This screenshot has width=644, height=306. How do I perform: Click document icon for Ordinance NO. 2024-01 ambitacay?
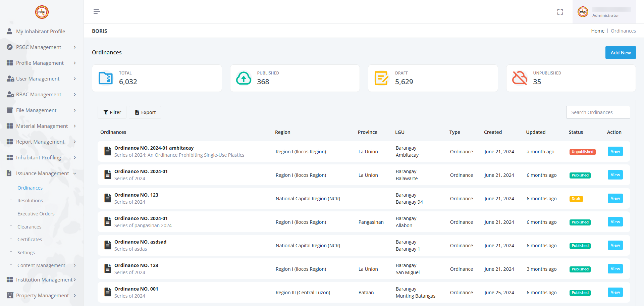pos(108,151)
